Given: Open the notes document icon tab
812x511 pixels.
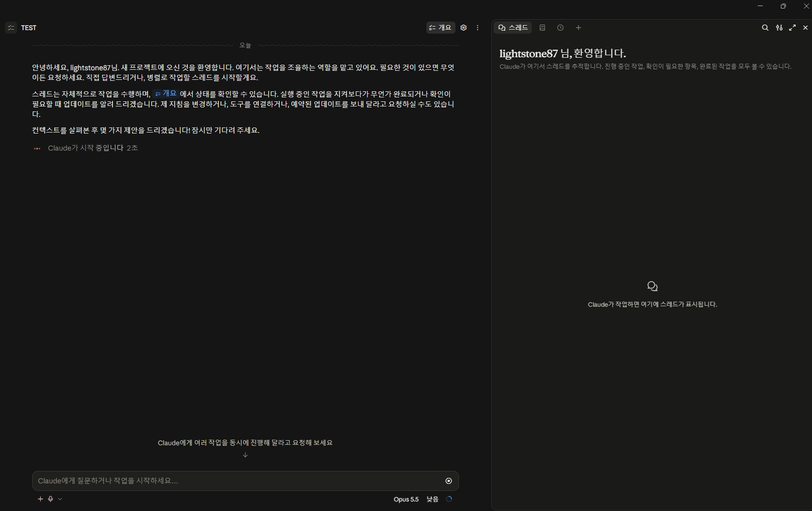Looking at the screenshot, I should point(542,28).
